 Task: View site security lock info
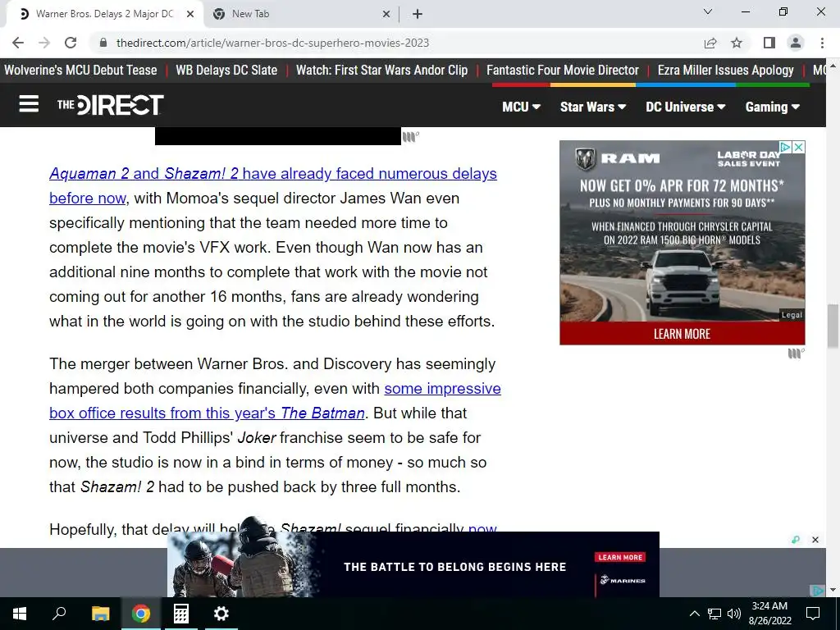(104, 43)
